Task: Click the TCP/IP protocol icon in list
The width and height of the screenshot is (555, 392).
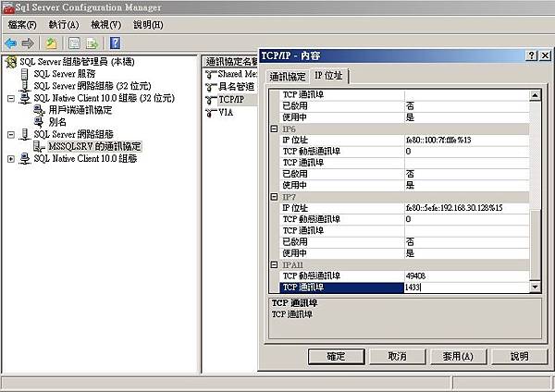Action: (x=211, y=100)
